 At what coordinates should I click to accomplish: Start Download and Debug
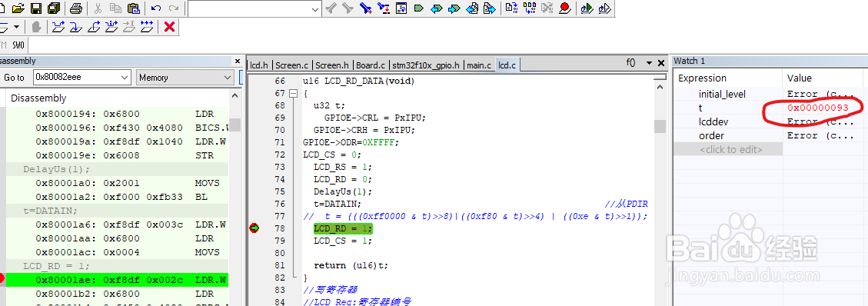click(587, 8)
